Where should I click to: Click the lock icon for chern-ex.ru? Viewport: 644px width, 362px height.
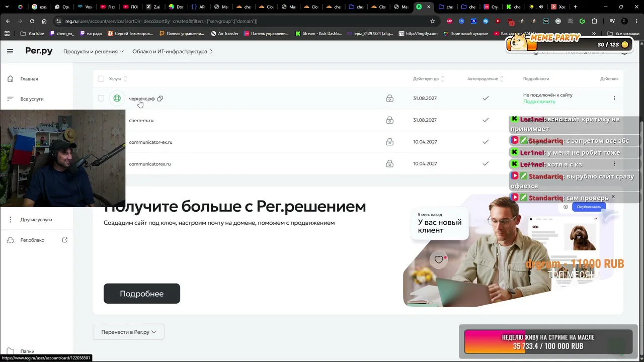pyautogui.click(x=389, y=120)
